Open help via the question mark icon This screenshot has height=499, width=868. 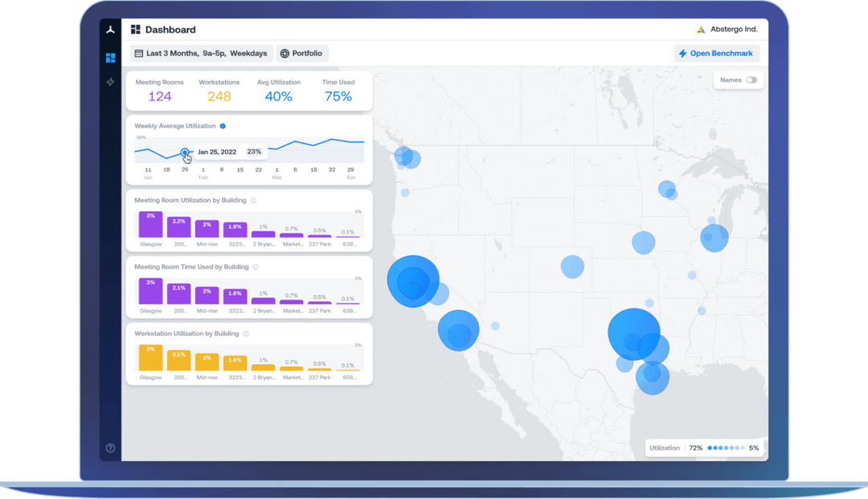[110, 448]
